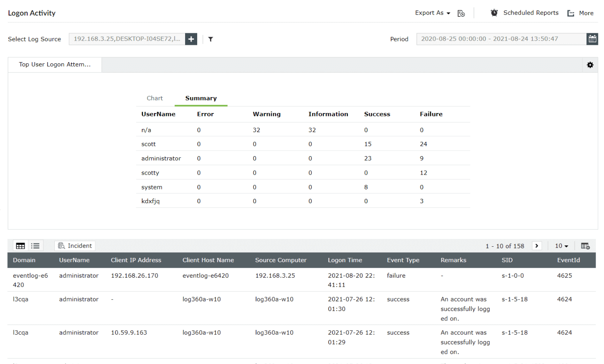Click the 2021-08-20 logon time cell
Viewport: 604px width, 364px height.
click(351, 280)
